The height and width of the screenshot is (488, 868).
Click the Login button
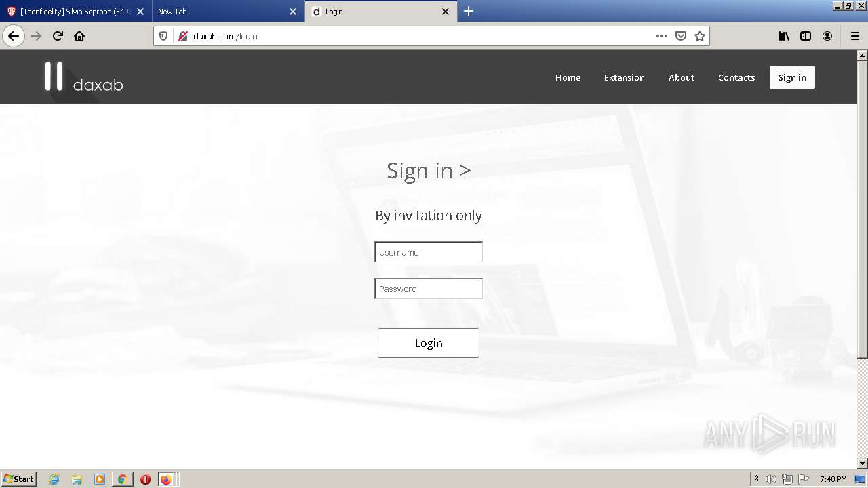tap(429, 343)
